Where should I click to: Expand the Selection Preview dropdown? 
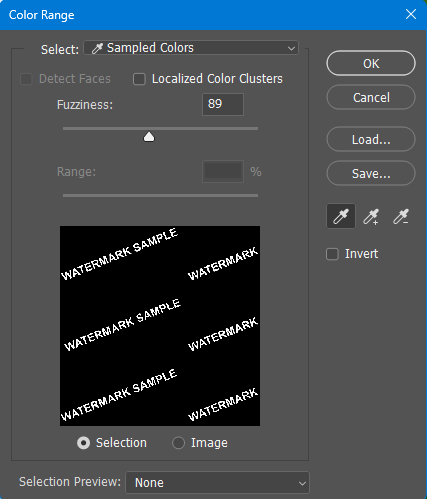click(x=217, y=482)
